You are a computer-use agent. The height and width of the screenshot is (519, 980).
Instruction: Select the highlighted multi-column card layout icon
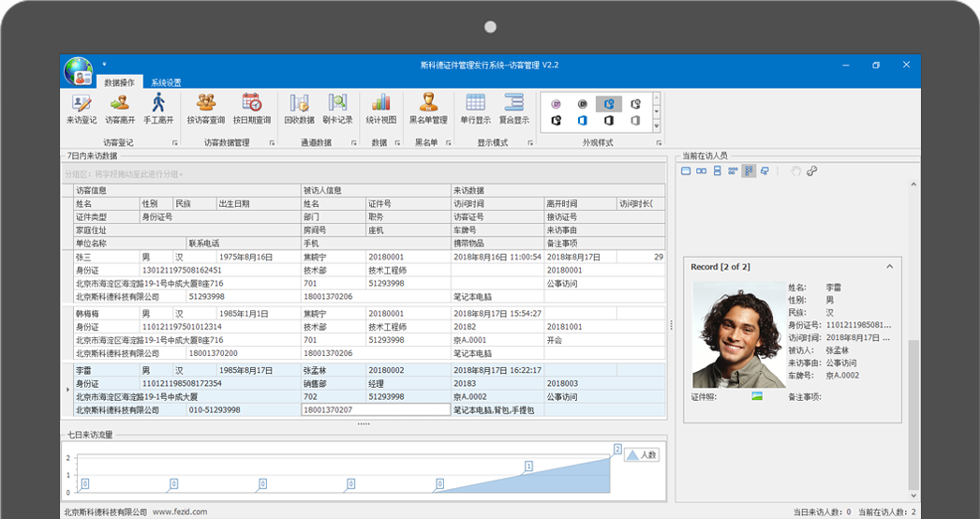click(749, 171)
